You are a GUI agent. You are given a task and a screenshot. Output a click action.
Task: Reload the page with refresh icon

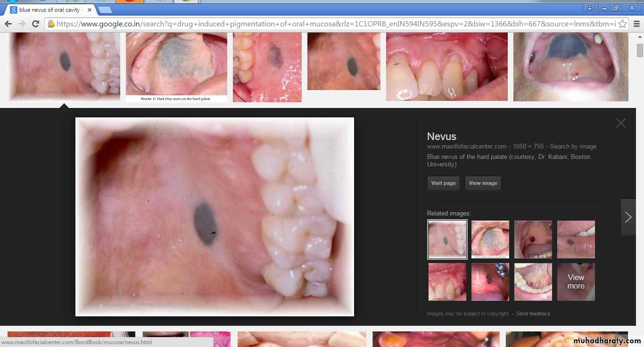click(x=35, y=24)
